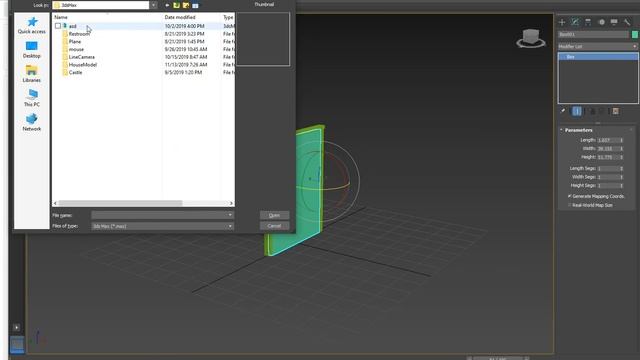Select the LineCamera folder
Image resolution: width=640 pixels, height=360 pixels.
coord(81,57)
